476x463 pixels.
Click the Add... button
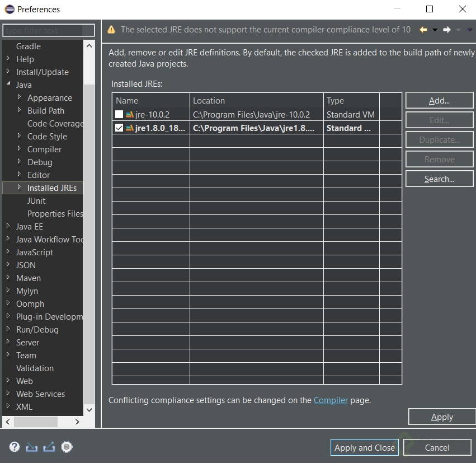point(439,101)
